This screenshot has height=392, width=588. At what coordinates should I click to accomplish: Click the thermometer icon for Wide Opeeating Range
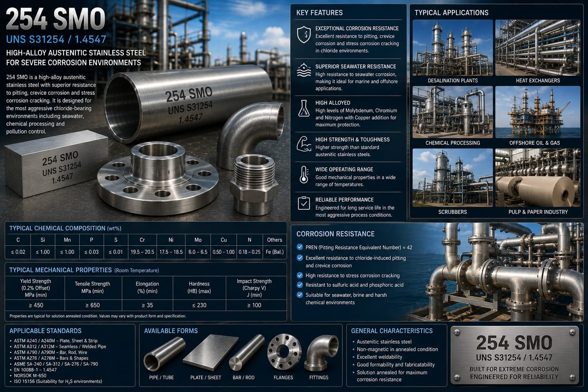(x=304, y=175)
